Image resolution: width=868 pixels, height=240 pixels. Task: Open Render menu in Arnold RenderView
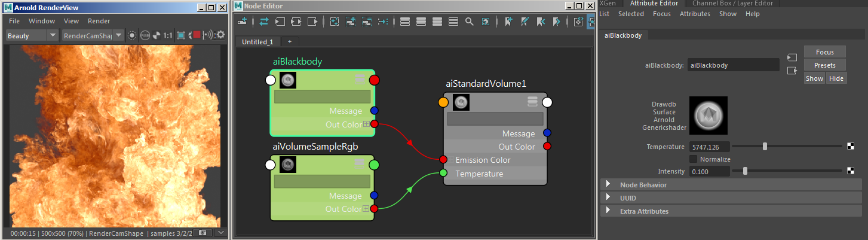pyautogui.click(x=99, y=21)
